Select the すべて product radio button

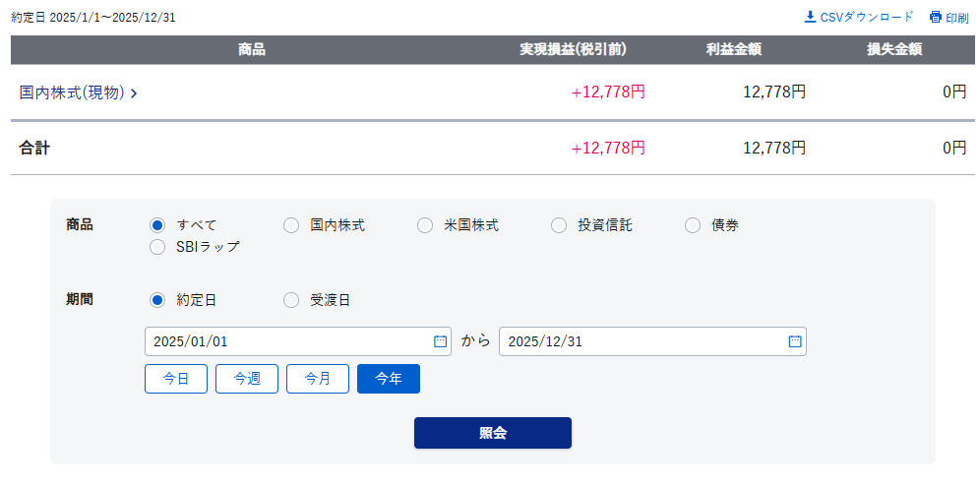157,225
